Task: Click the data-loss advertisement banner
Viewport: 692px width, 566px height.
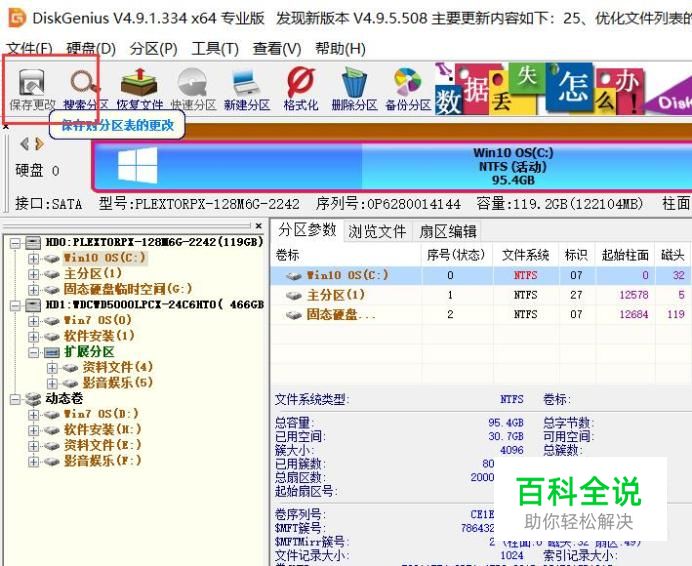Action: tap(563, 90)
